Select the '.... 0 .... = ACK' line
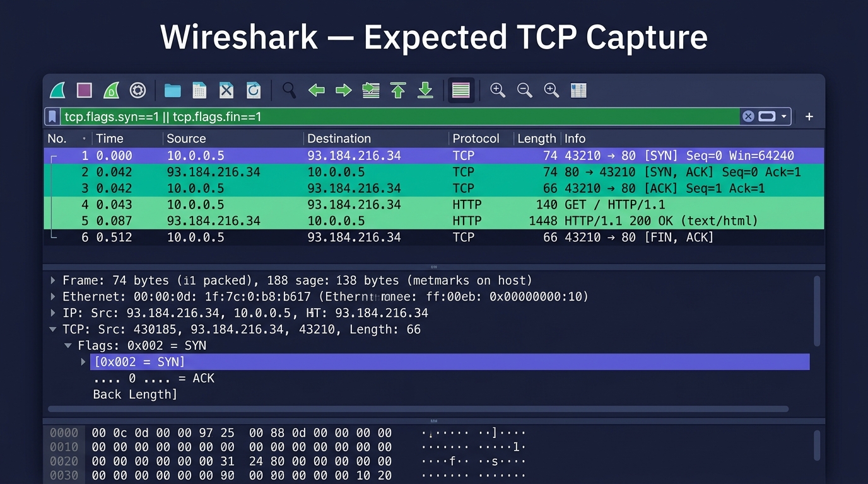 (154, 379)
